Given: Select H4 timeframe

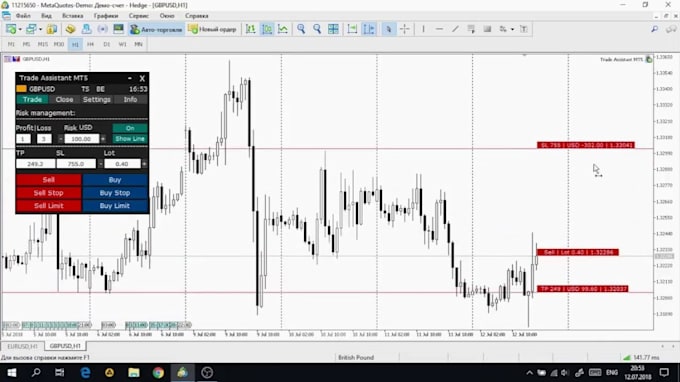Looking at the screenshot, I should tap(90, 44).
